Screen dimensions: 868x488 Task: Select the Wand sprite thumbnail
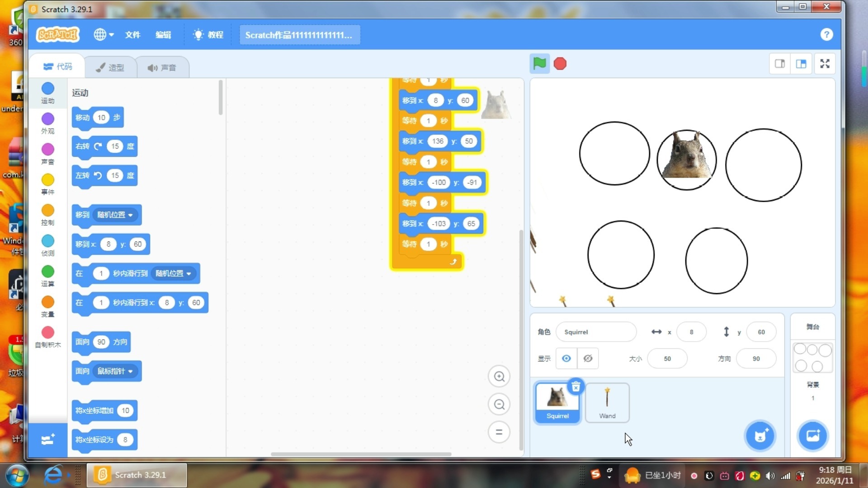click(x=607, y=403)
